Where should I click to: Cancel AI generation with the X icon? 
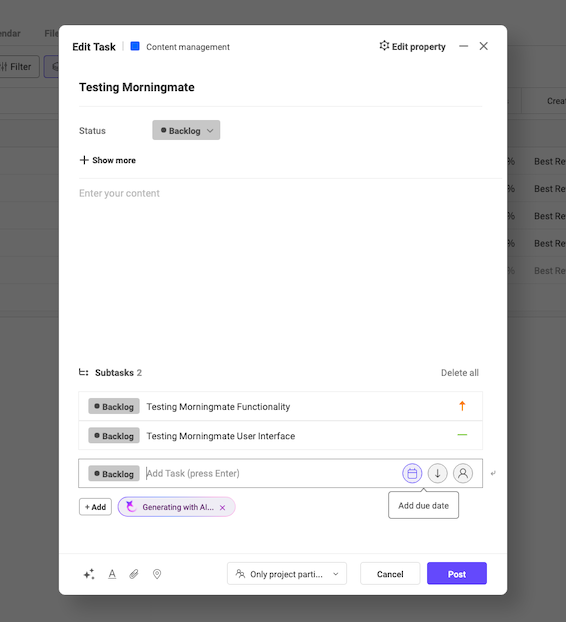[223, 507]
